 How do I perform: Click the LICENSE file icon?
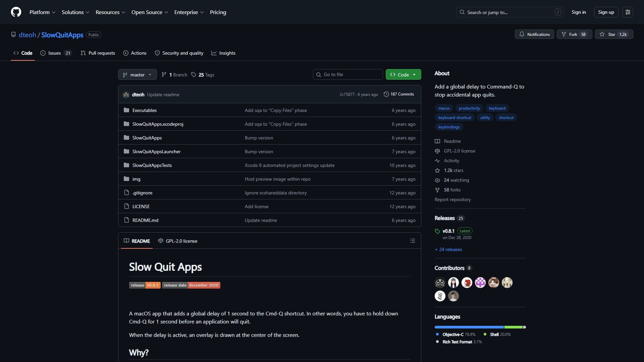click(126, 206)
